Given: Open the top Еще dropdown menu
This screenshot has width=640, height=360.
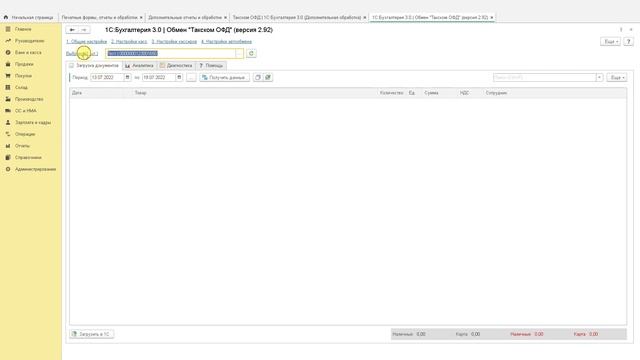Looking at the screenshot, I should 611,42.
